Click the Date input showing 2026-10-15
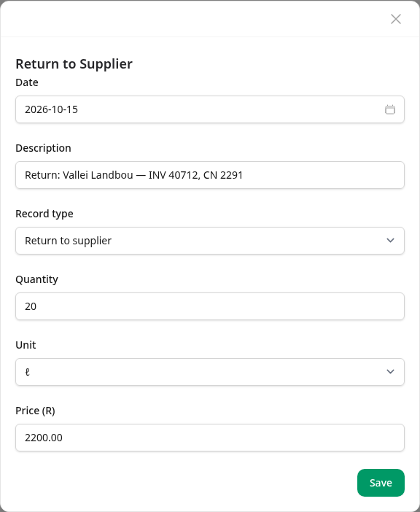420x512 pixels. point(210,109)
